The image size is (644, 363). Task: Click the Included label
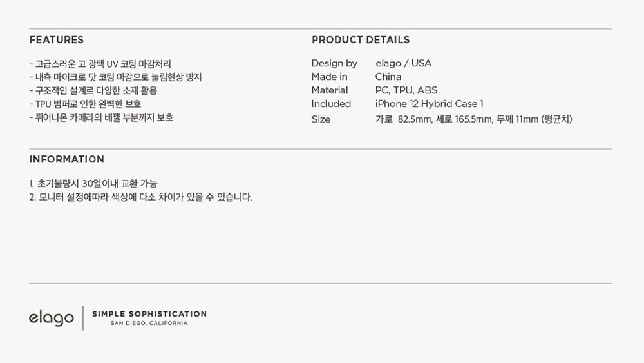pos(331,104)
